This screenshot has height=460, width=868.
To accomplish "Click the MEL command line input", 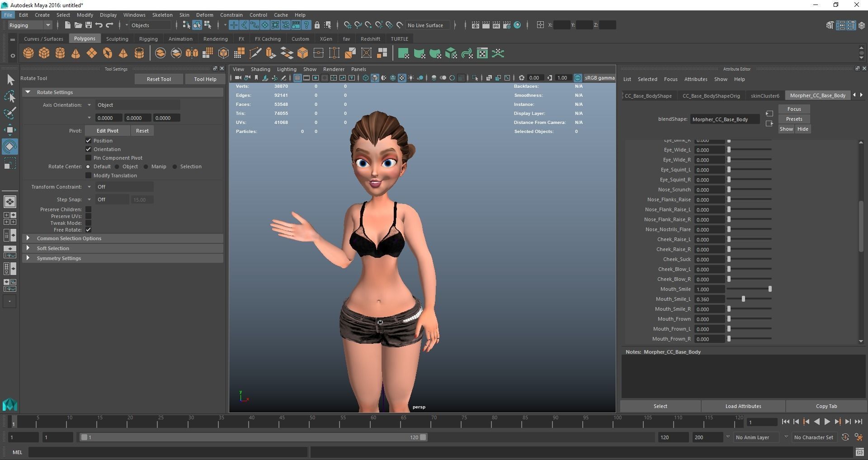I will (168, 452).
